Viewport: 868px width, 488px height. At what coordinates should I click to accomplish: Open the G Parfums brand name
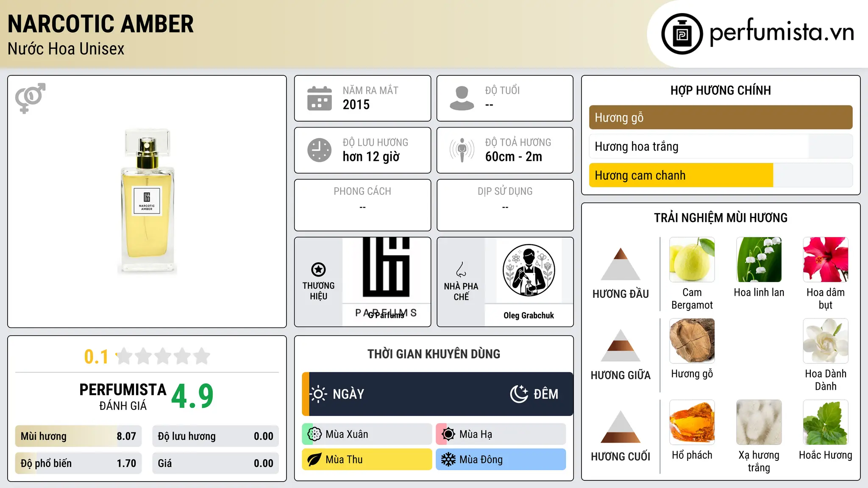click(x=386, y=315)
